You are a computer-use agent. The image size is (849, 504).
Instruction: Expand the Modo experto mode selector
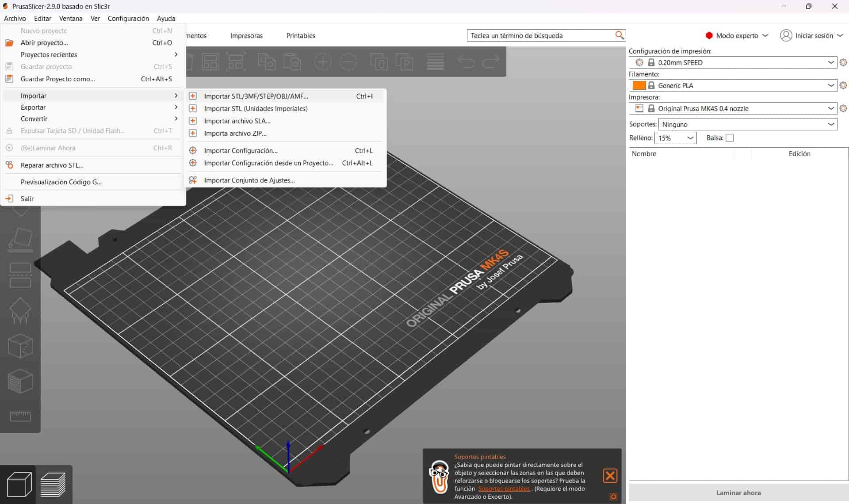pyautogui.click(x=737, y=35)
